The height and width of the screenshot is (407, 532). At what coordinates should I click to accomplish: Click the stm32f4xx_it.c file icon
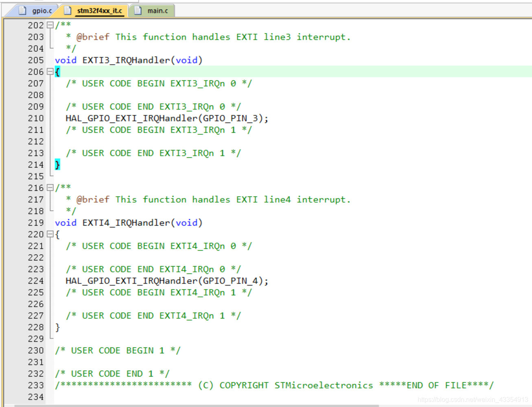point(68,11)
